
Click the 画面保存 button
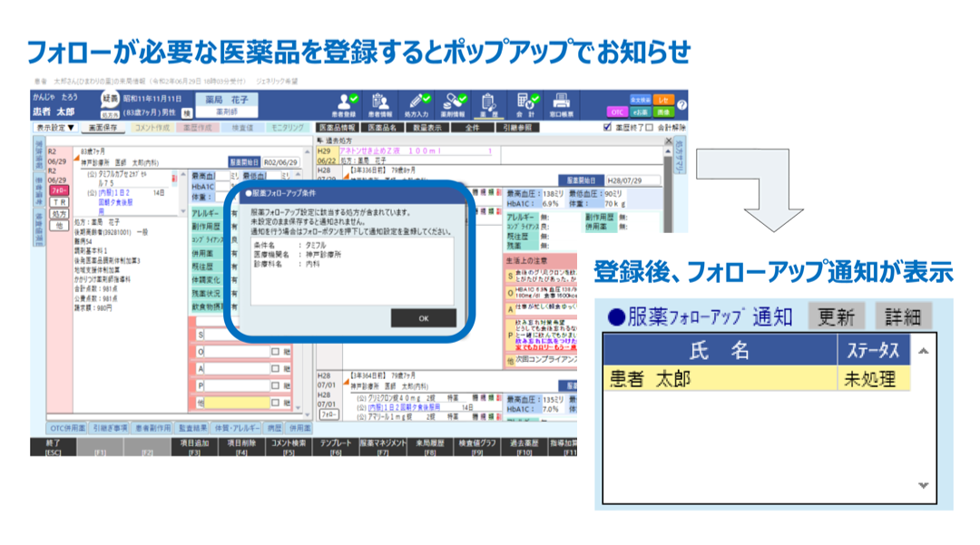click(x=103, y=127)
